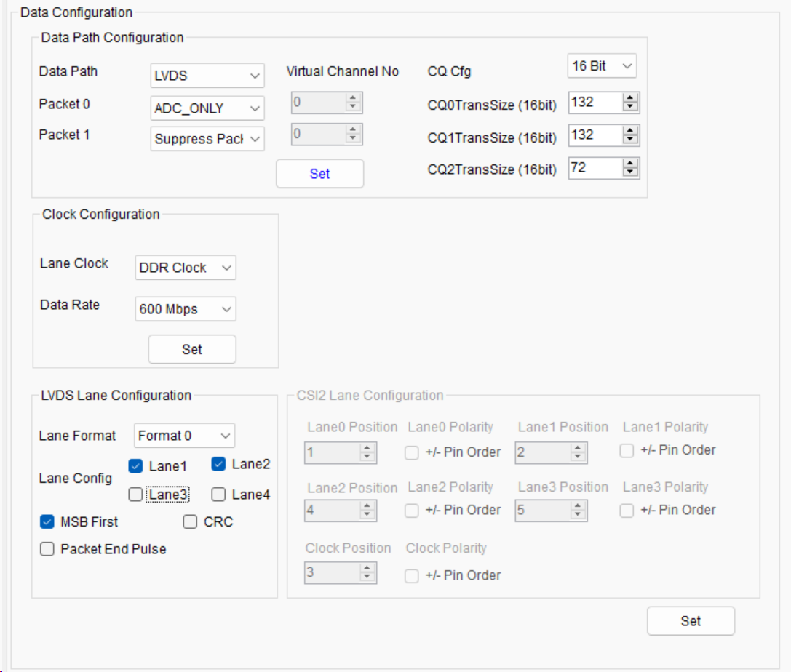Click the Lane Config label

tap(75, 478)
